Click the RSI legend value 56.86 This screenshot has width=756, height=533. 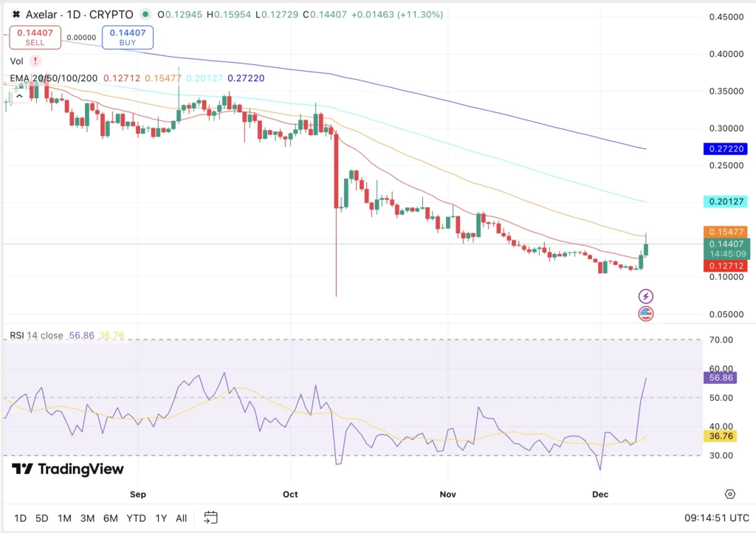(81, 335)
